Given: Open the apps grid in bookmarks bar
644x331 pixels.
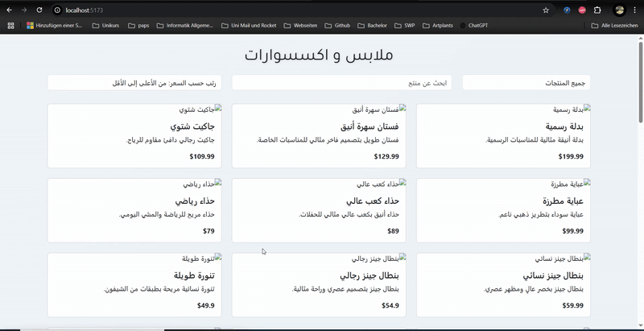Looking at the screenshot, I should pos(10,26).
